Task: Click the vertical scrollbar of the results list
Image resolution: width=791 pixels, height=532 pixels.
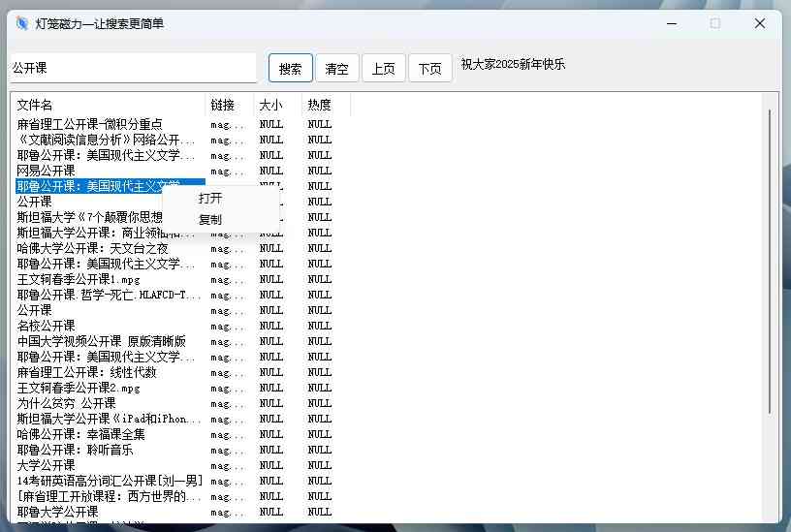Action: [770, 263]
